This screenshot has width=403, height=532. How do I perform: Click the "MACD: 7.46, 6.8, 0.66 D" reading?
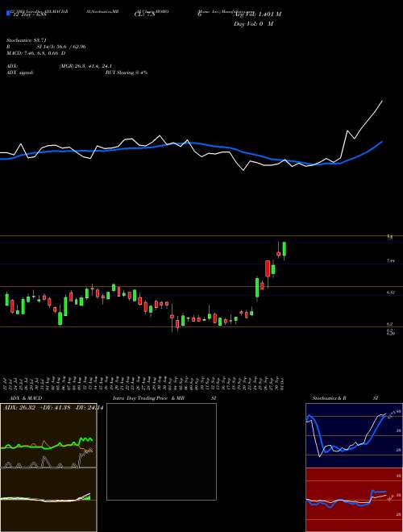pyautogui.click(x=36, y=53)
